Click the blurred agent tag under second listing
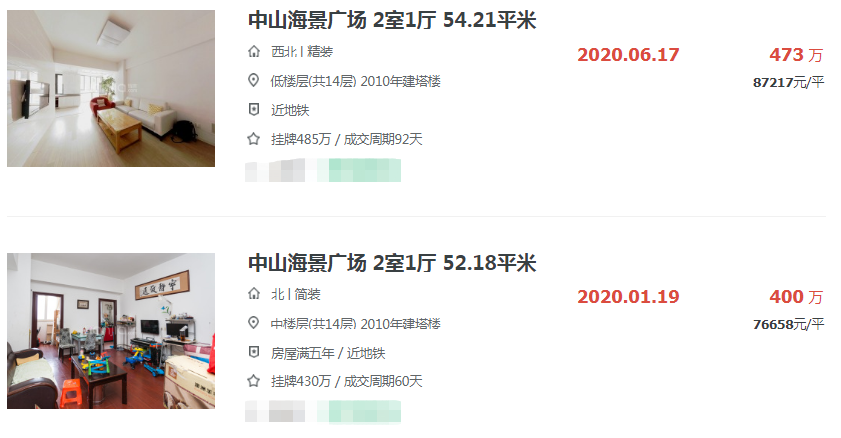The height and width of the screenshot is (438, 841). pyautogui.click(x=323, y=412)
